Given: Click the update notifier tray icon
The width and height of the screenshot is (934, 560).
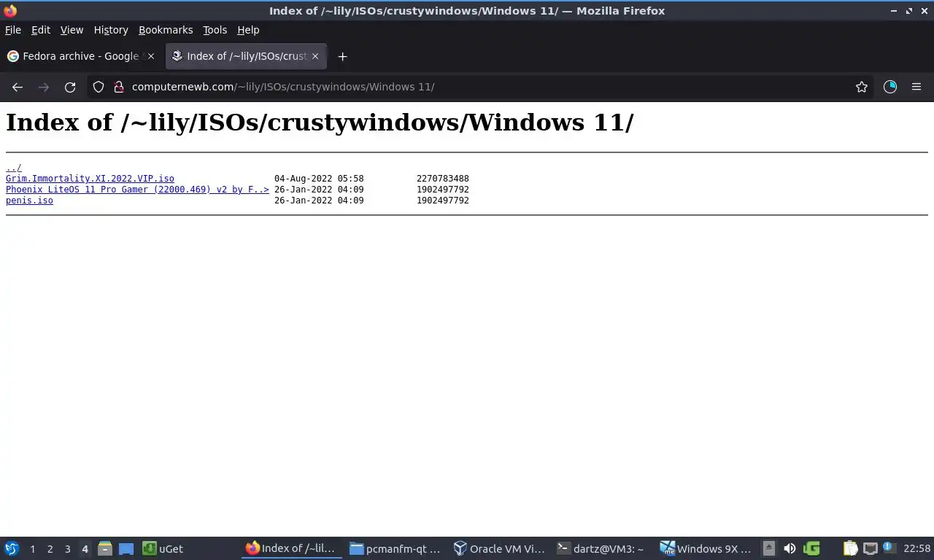Looking at the screenshot, I should pos(889,548).
